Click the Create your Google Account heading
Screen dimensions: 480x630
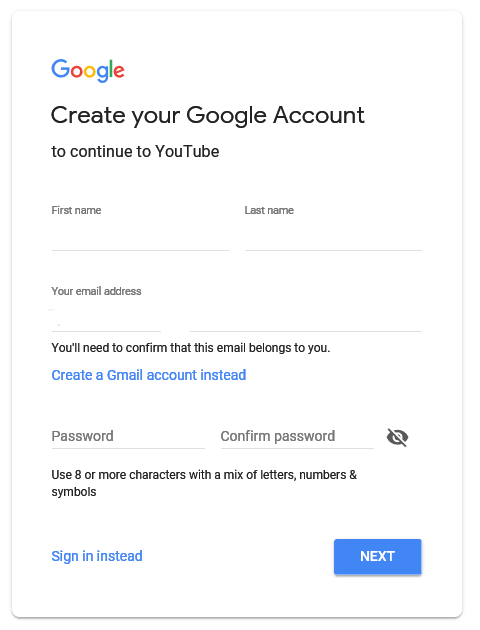(208, 116)
